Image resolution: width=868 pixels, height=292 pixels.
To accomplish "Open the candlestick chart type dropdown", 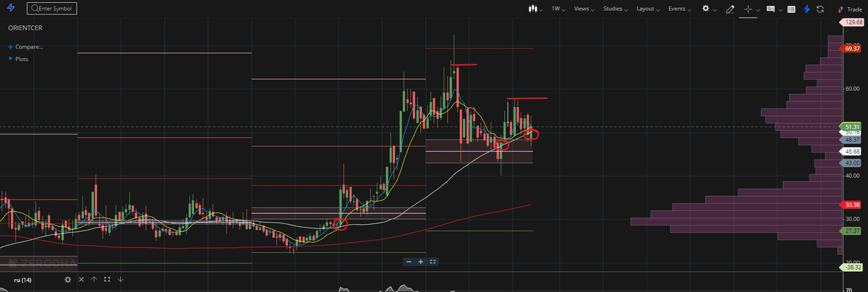I will (535, 9).
